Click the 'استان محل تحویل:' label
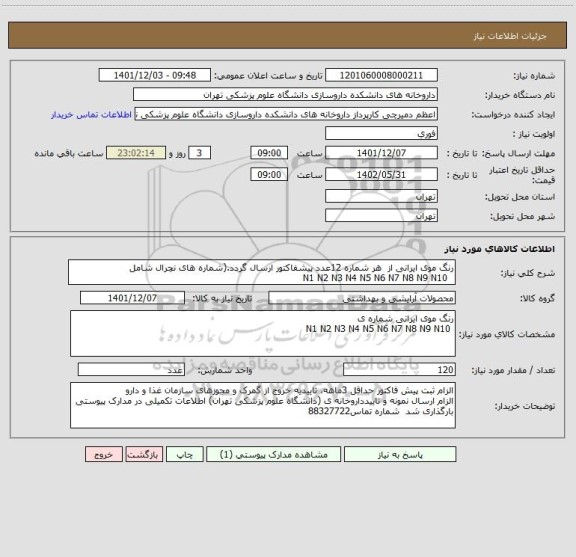Image resolution: width=576 pixels, height=557 pixels. click(520, 197)
